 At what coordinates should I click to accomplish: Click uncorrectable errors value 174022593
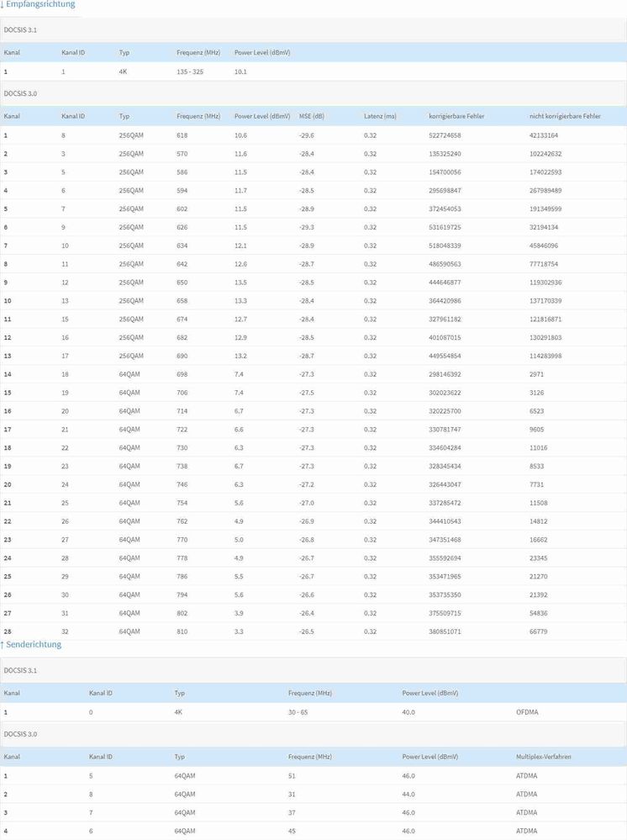pyautogui.click(x=545, y=172)
